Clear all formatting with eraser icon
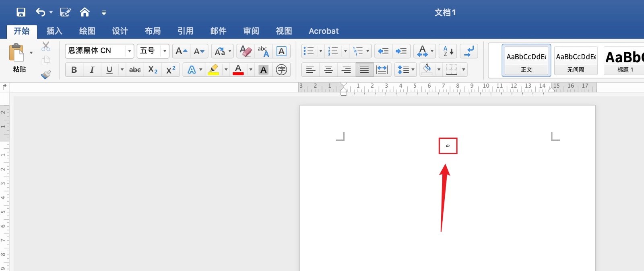 click(246, 51)
